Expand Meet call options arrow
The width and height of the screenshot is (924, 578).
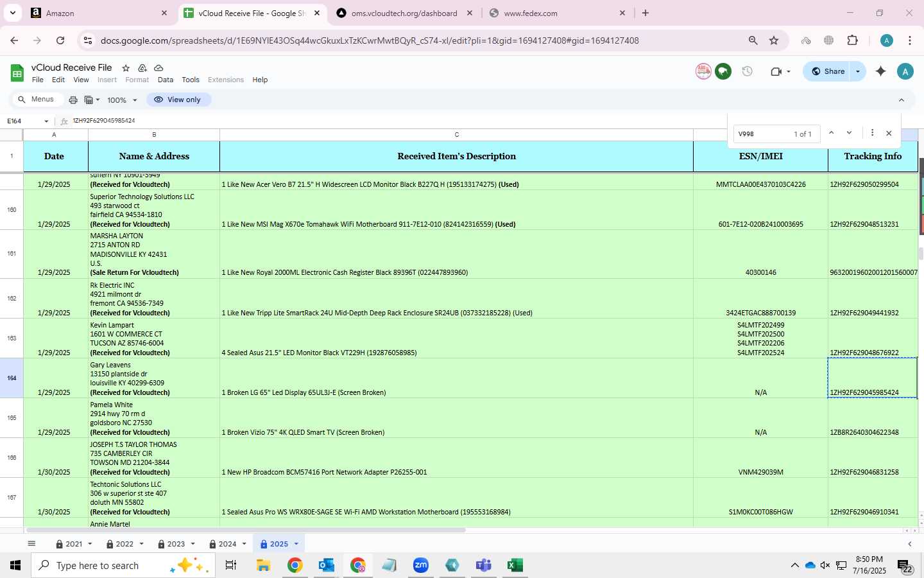(x=789, y=71)
